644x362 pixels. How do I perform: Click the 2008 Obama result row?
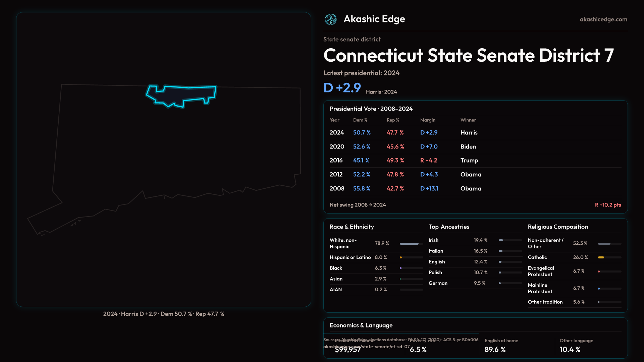click(475, 189)
